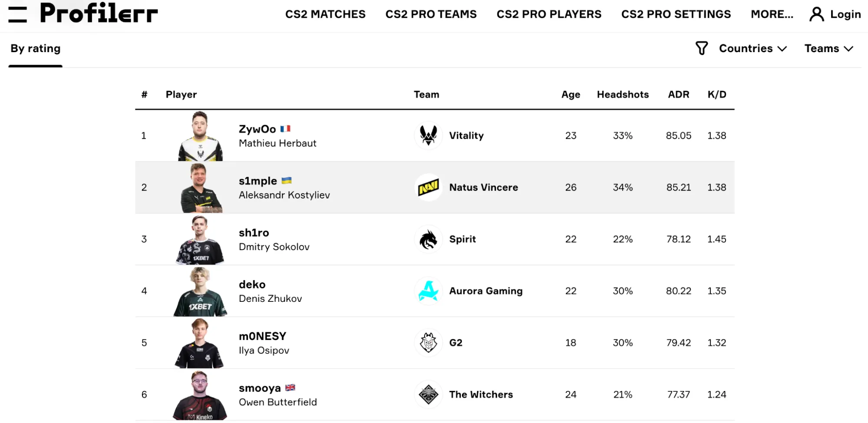This screenshot has width=868, height=423.
Task: Open CS2 PRO SETTINGS page
Action: 676,14
